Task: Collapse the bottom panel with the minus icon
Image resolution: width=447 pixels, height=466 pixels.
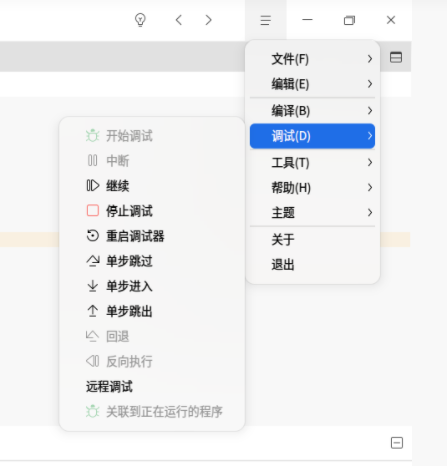Action: [397, 443]
